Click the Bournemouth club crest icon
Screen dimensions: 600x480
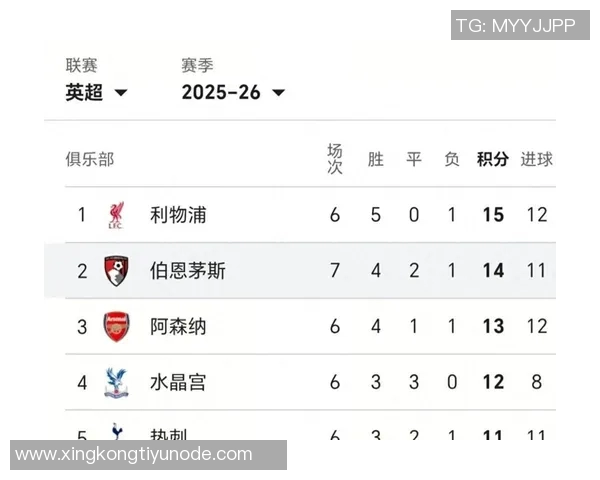click(x=116, y=271)
